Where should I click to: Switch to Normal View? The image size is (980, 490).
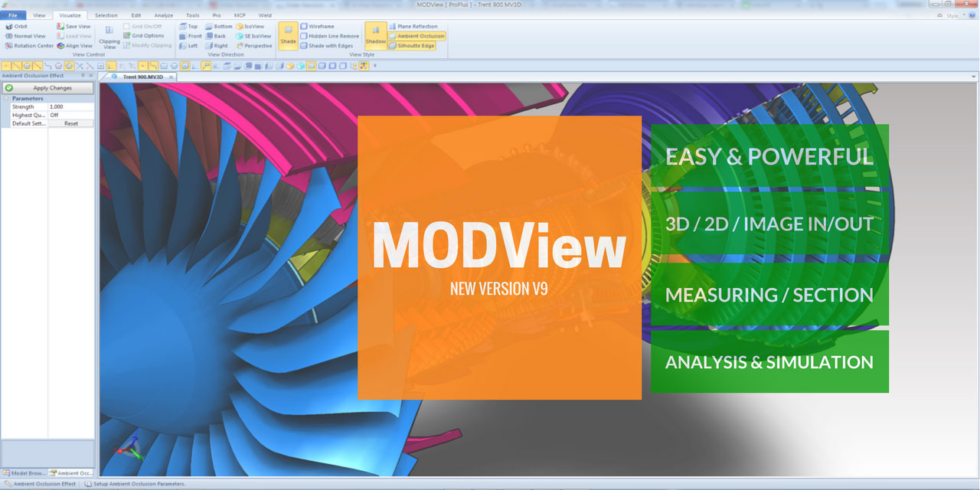point(24,36)
